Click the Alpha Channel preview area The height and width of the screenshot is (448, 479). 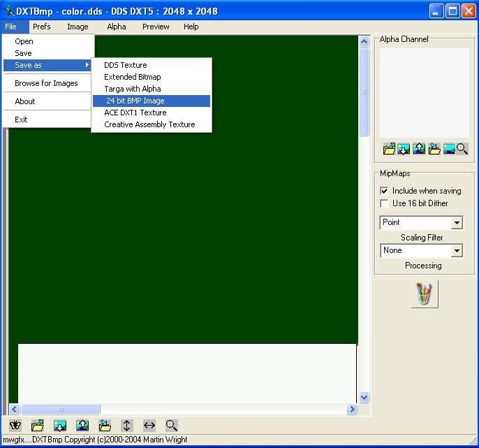click(x=425, y=93)
